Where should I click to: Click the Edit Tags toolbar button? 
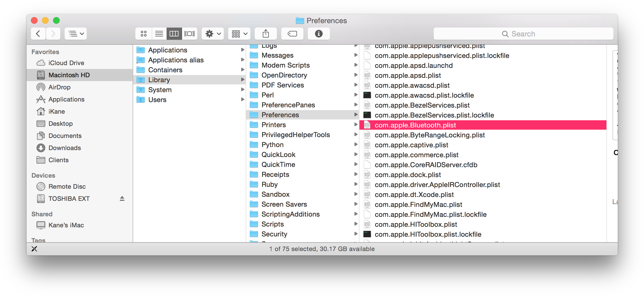point(292,34)
